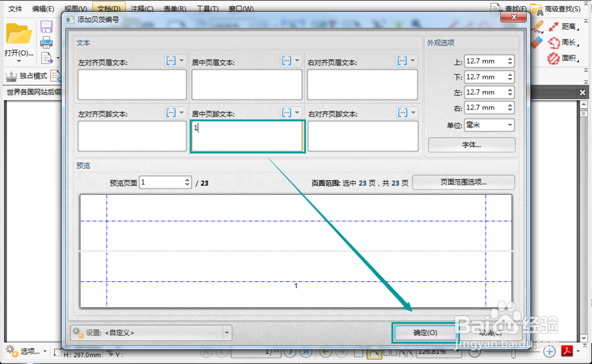Image resolution: width=592 pixels, height=364 pixels.
Task: Open macro dropdown arrow for center header text
Action: click(x=297, y=60)
